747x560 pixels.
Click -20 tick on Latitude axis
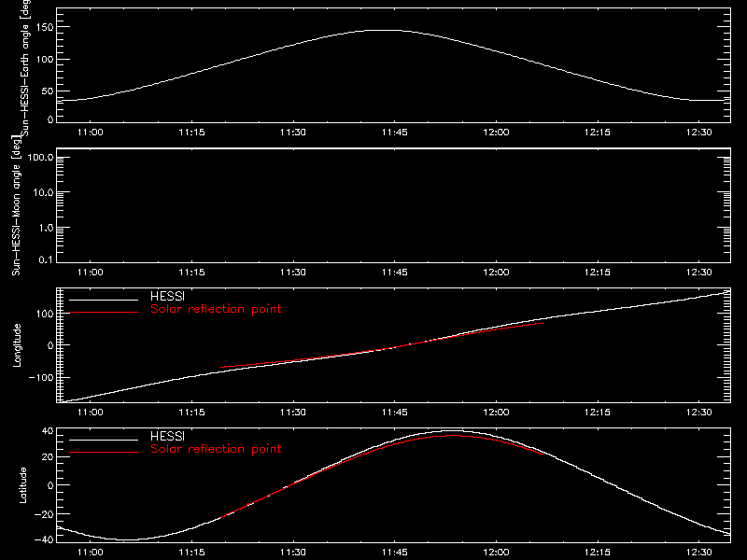(44, 514)
